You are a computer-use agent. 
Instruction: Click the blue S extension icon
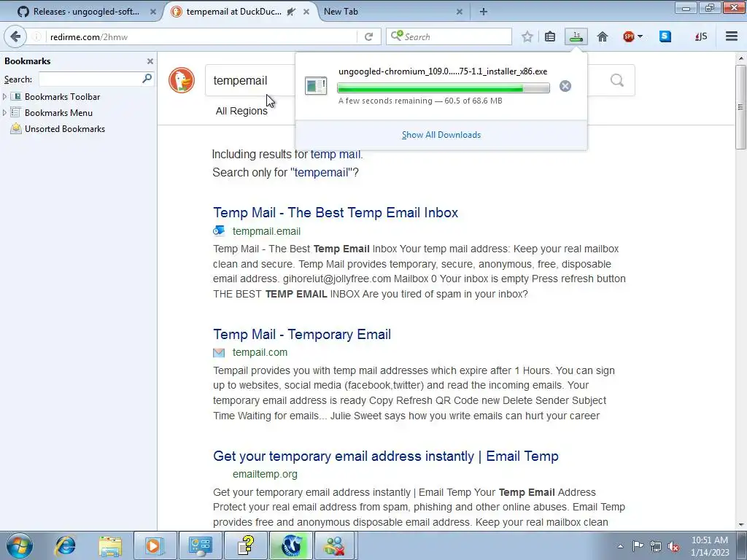(x=665, y=36)
